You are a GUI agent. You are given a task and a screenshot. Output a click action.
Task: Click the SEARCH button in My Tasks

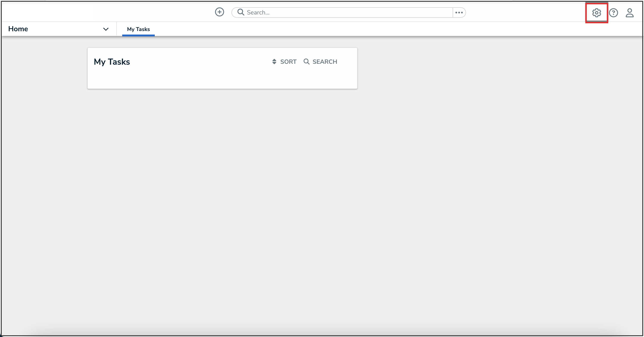(320, 61)
